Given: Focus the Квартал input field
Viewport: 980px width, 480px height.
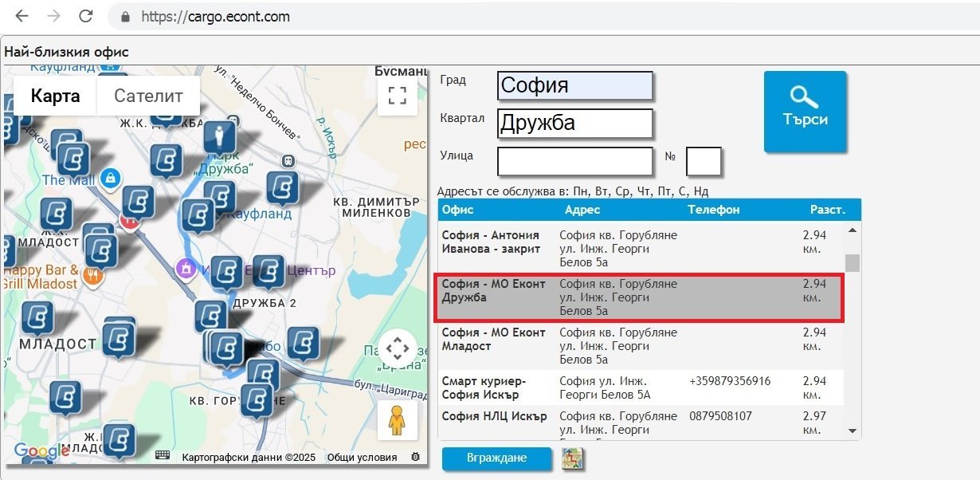Looking at the screenshot, I should (574, 124).
